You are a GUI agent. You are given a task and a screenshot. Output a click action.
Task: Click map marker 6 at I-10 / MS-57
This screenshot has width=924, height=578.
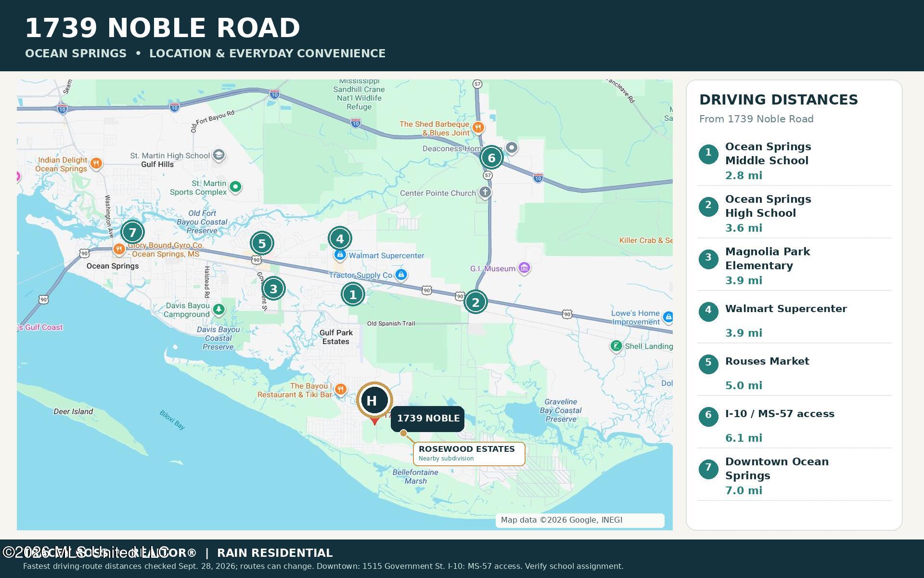pos(491,158)
